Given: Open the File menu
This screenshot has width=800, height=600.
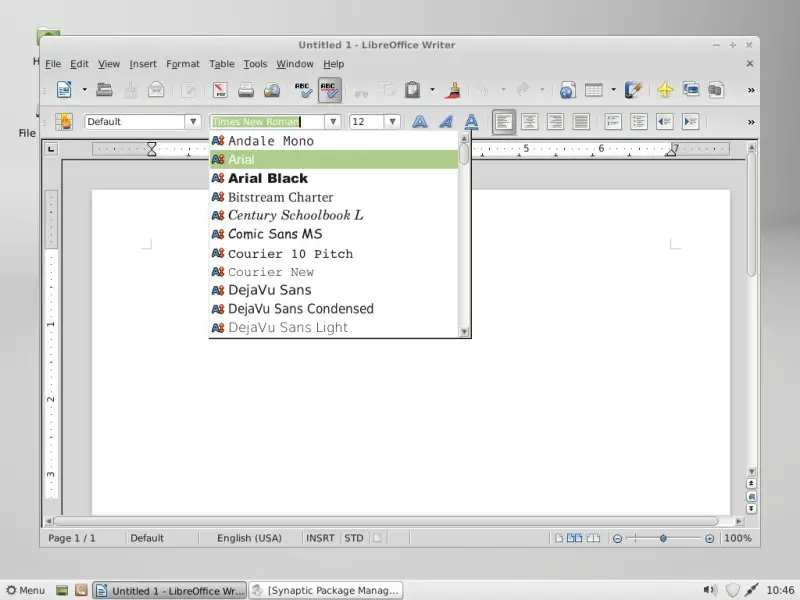Looking at the screenshot, I should [x=53, y=64].
